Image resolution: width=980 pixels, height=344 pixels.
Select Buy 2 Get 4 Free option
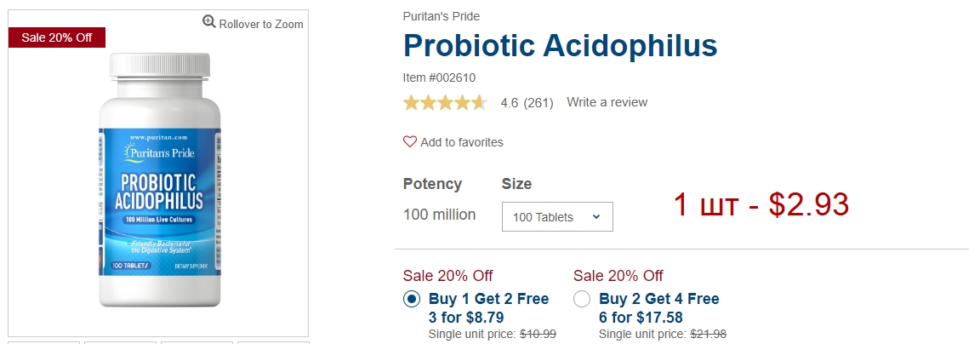tap(581, 299)
